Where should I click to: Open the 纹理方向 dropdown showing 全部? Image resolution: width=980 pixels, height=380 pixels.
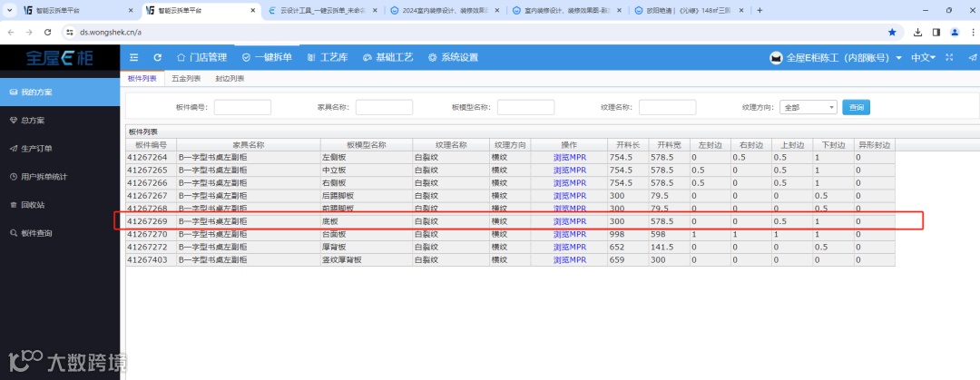click(808, 108)
